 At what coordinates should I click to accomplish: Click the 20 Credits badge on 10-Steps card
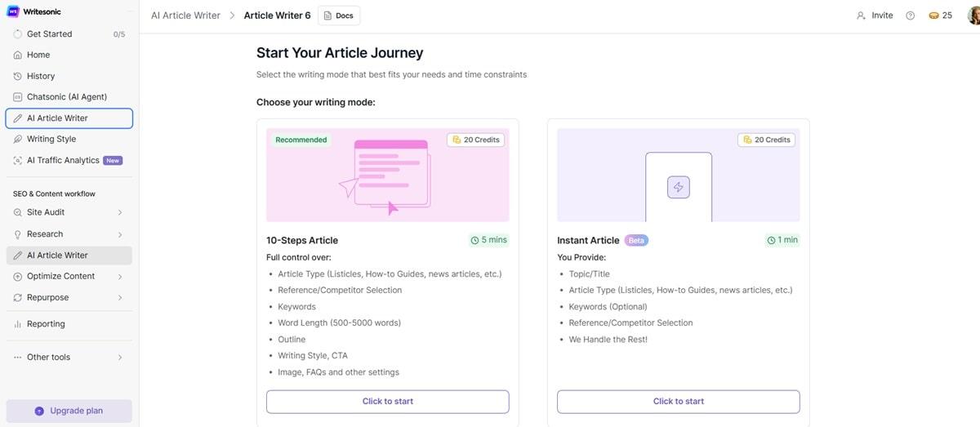click(x=475, y=140)
